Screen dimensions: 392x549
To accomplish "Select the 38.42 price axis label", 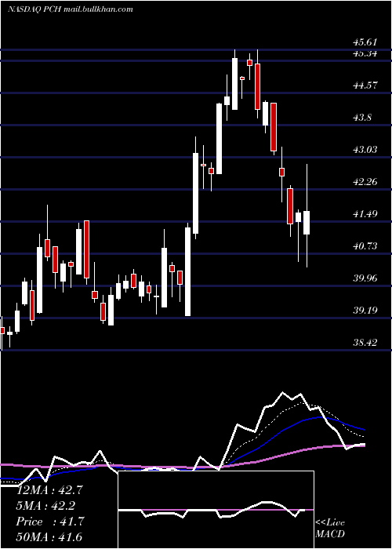I will pos(365,342).
